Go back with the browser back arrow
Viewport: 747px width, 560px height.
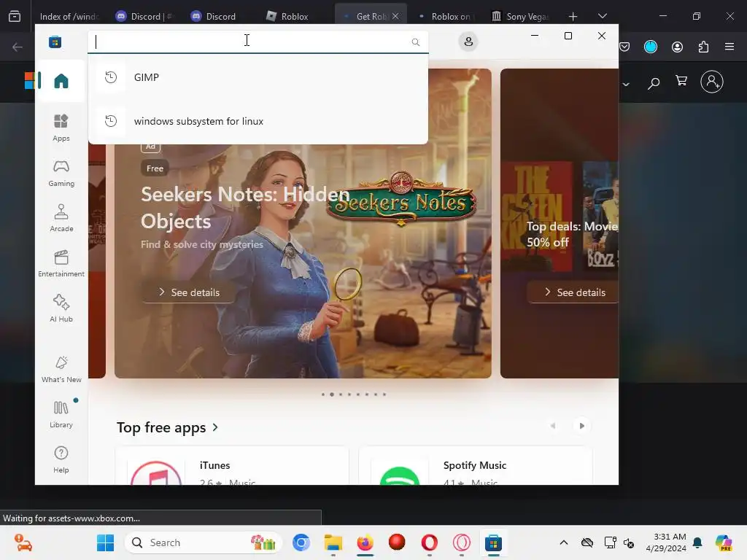pyautogui.click(x=18, y=47)
